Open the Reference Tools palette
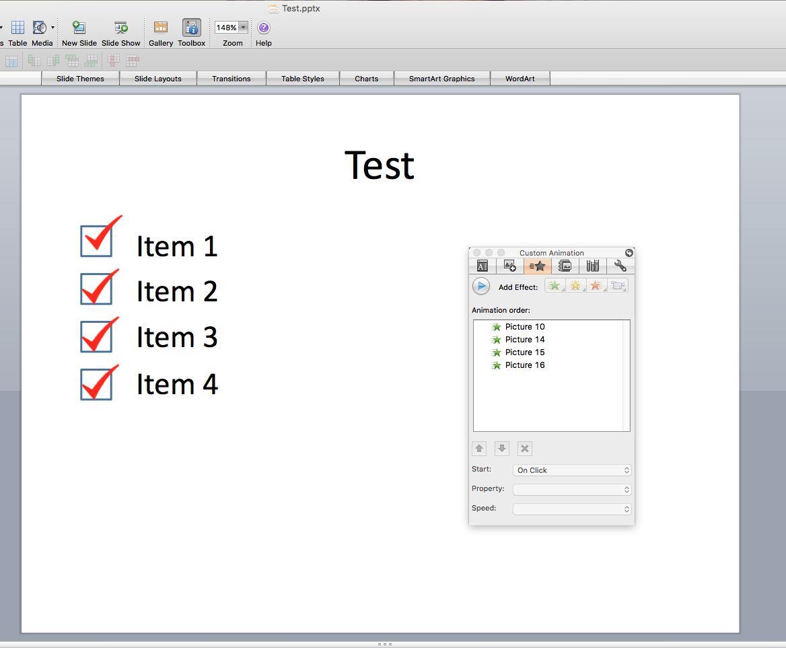Viewport: 786px width, 672px height. tap(592, 266)
